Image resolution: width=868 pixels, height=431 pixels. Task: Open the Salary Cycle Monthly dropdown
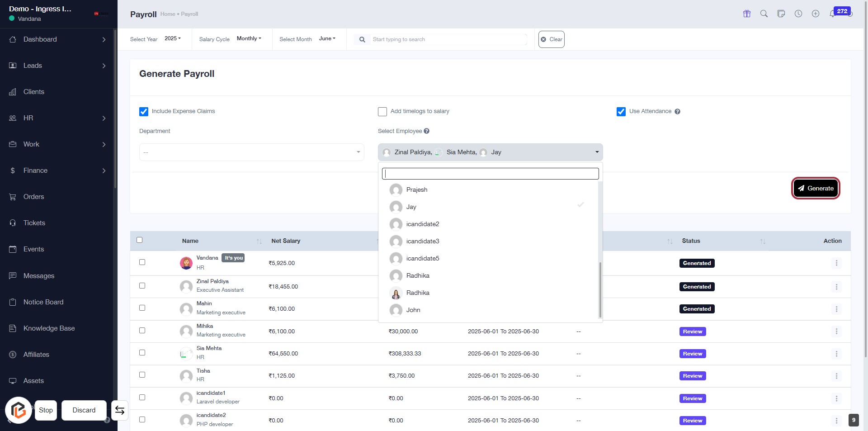(x=249, y=39)
